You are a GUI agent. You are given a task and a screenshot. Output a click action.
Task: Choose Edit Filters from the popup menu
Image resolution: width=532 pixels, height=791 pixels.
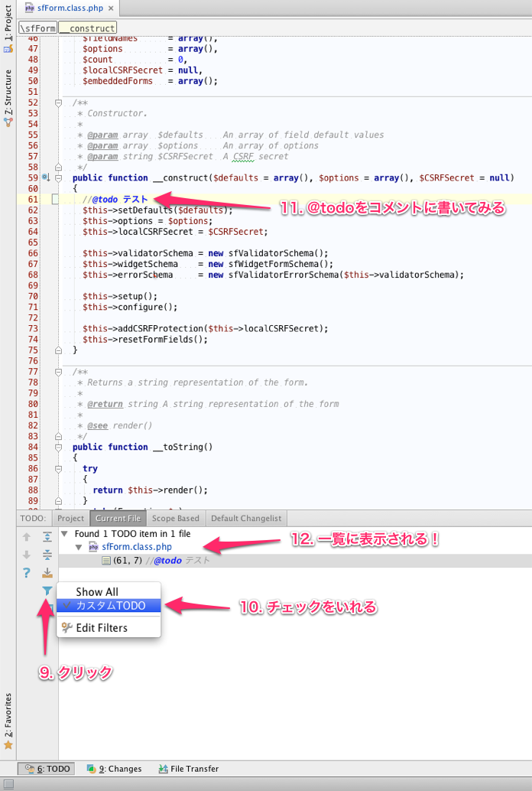pos(102,628)
